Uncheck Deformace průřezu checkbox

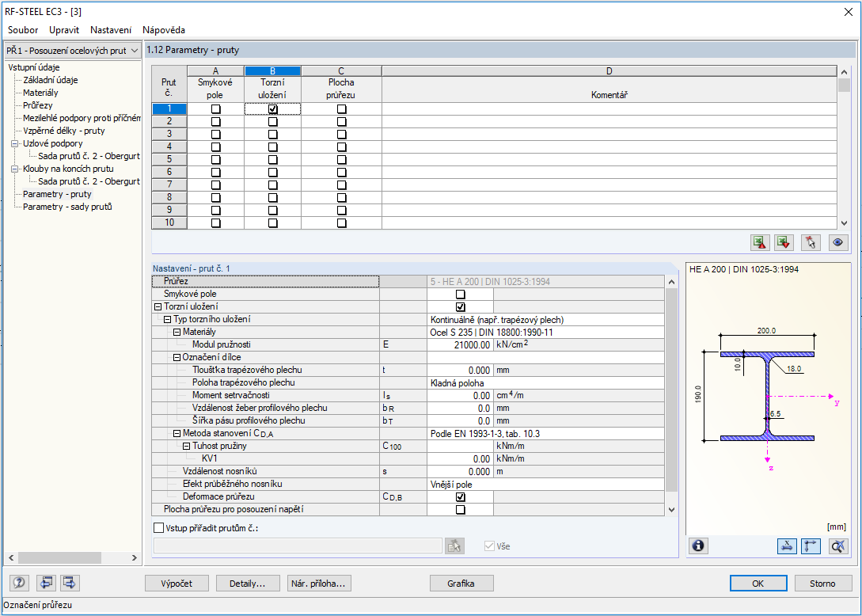461,496
